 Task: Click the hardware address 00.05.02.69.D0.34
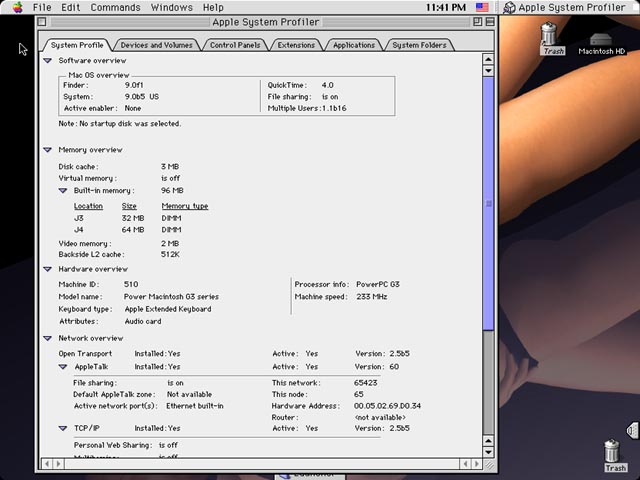pos(387,406)
